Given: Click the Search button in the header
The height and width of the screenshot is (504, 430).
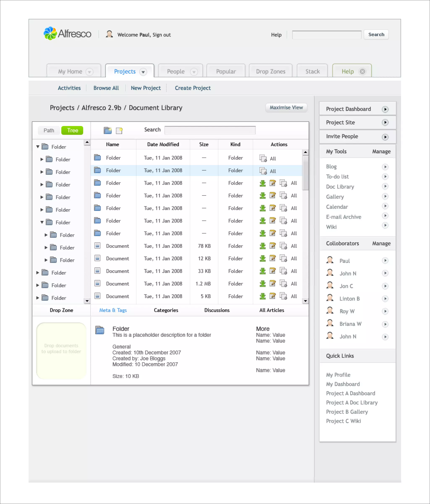Looking at the screenshot, I should 376,34.
